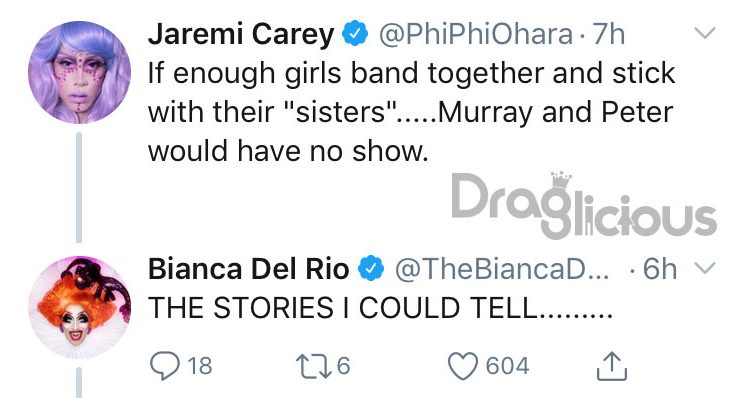
Task: Open Jaremi Carey's purple-wig profile picture
Action: click(79, 72)
